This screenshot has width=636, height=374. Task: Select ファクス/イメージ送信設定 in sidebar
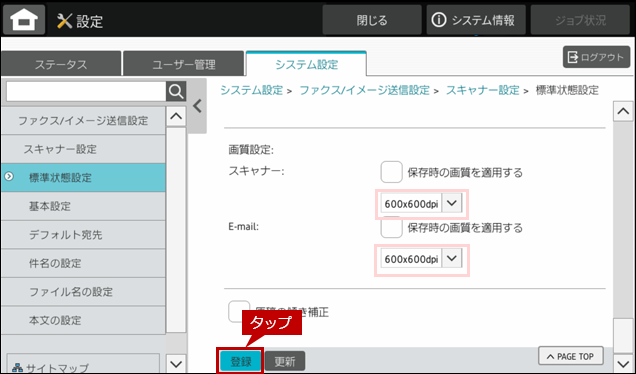tap(83, 120)
